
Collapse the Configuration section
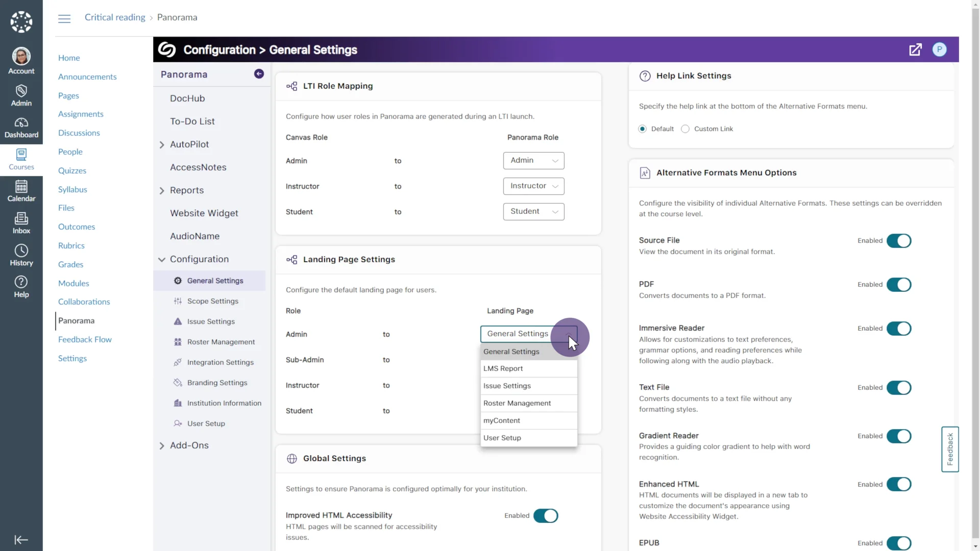pyautogui.click(x=162, y=260)
